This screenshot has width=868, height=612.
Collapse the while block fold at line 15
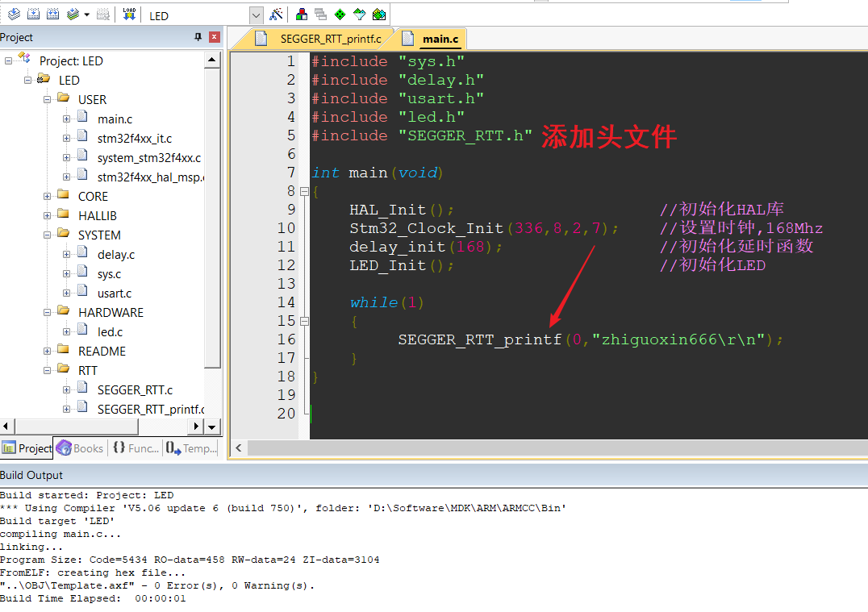tap(304, 321)
